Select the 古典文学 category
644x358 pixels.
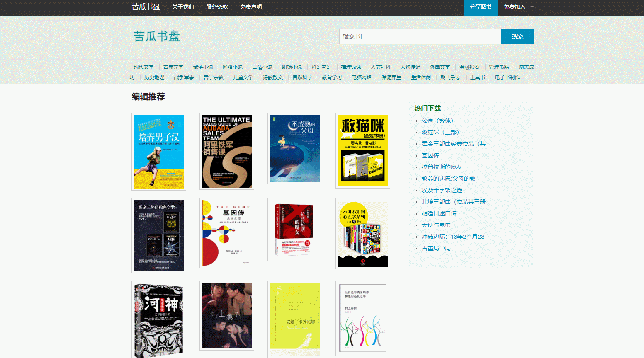[173, 67]
